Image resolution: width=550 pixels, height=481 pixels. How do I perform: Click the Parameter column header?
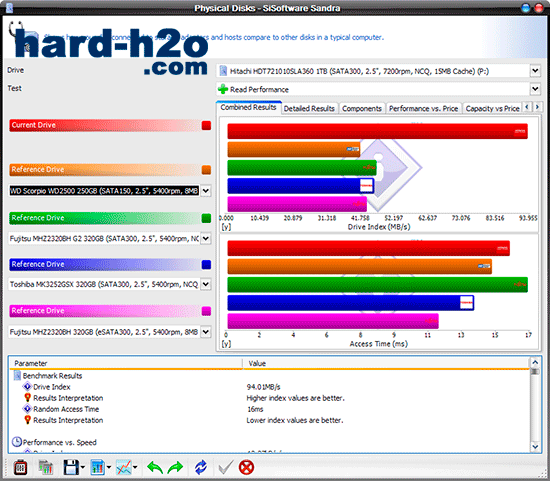(x=126, y=363)
